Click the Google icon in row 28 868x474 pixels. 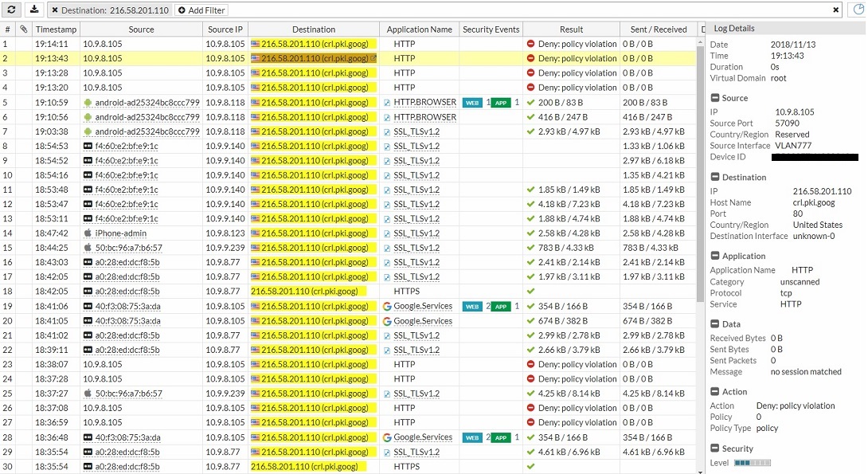[388, 437]
